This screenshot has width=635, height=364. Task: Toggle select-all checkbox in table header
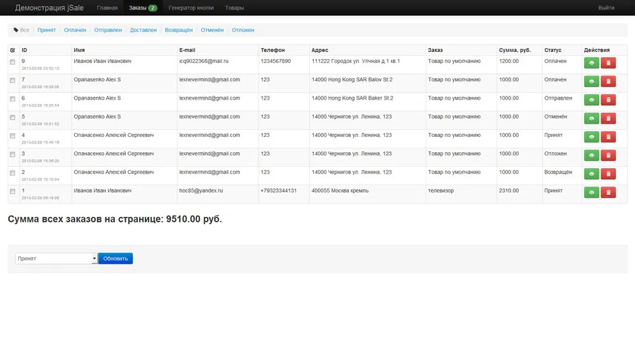pos(13,50)
